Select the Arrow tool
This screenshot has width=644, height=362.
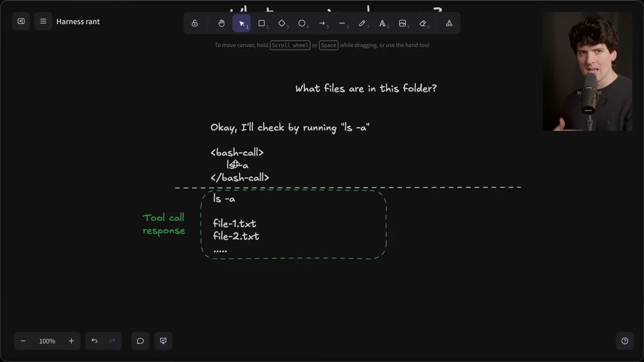pyautogui.click(x=322, y=23)
